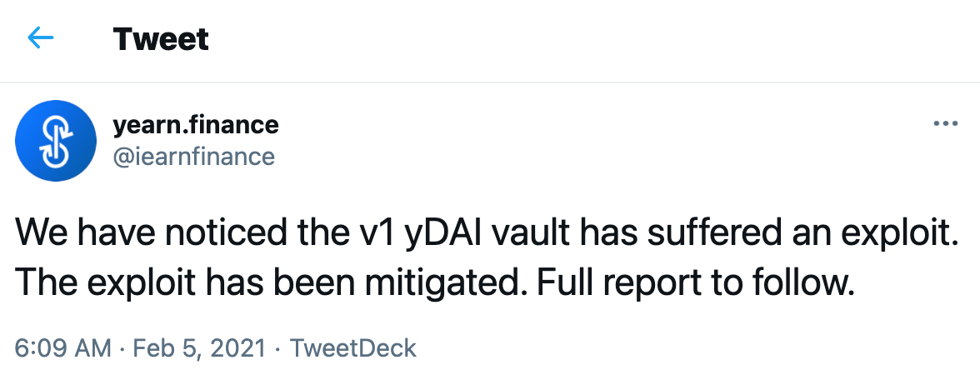Open the yearn.finance display name link

pyautogui.click(x=195, y=126)
